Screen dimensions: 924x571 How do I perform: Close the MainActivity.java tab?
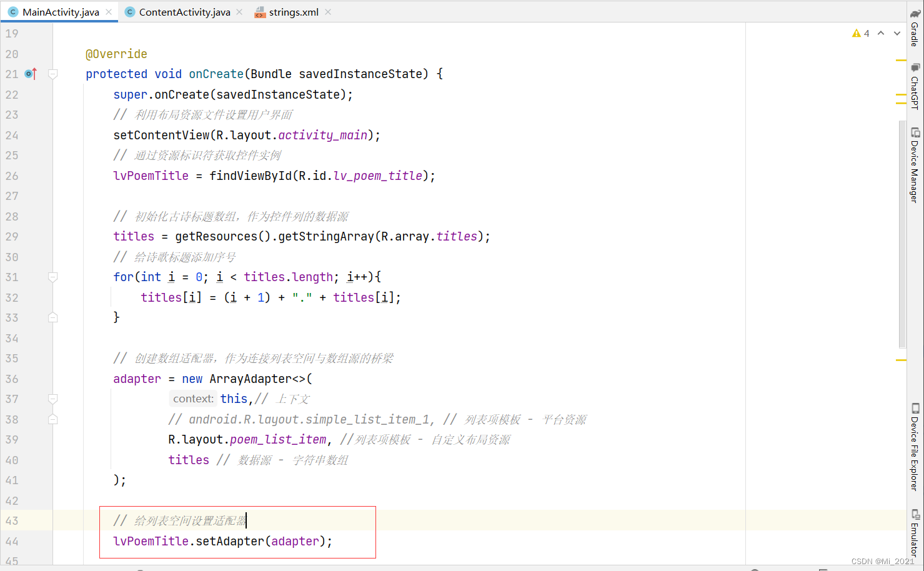point(109,12)
